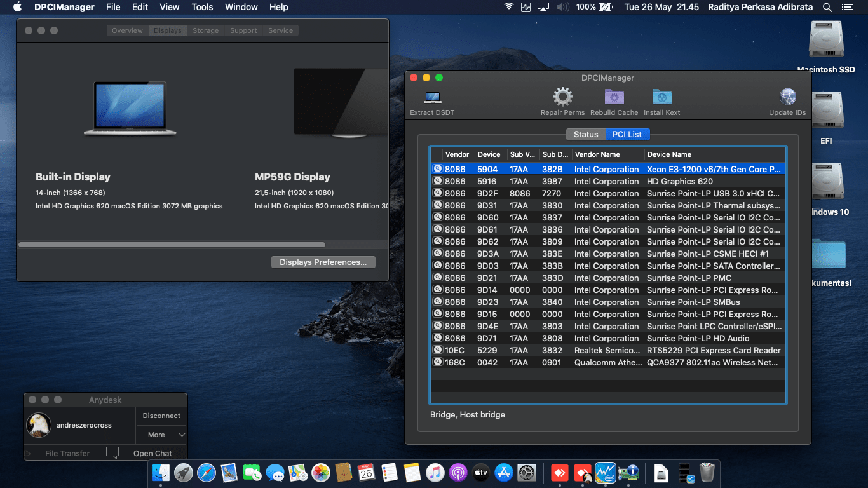Click the Sub V... column header

(524, 154)
